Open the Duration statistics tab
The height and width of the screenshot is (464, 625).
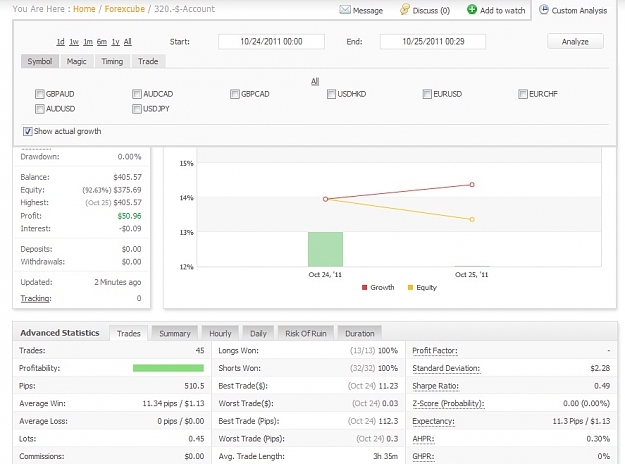pyautogui.click(x=360, y=333)
